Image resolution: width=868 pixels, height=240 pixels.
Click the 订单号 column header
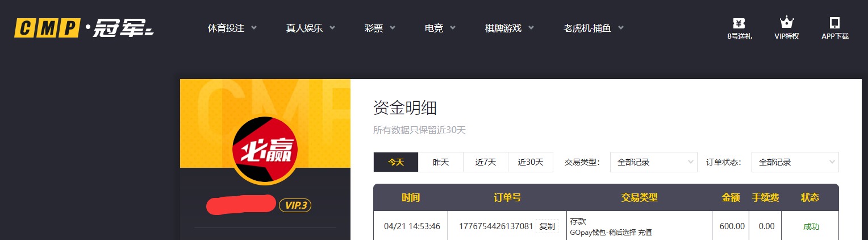pyautogui.click(x=507, y=197)
